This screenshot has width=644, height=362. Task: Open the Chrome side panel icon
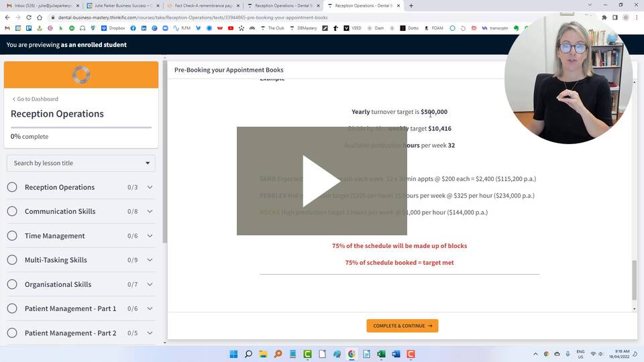click(x=615, y=17)
